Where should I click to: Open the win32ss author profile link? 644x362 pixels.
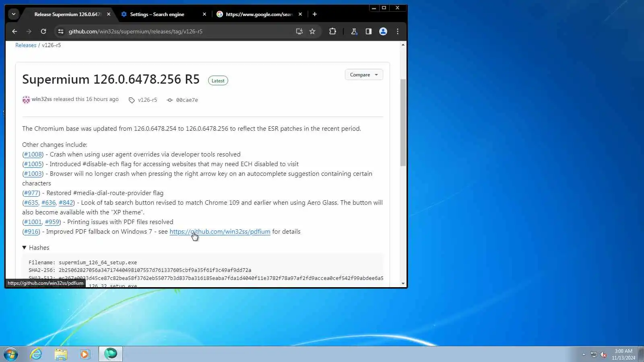pyautogui.click(x=42, y=99)
